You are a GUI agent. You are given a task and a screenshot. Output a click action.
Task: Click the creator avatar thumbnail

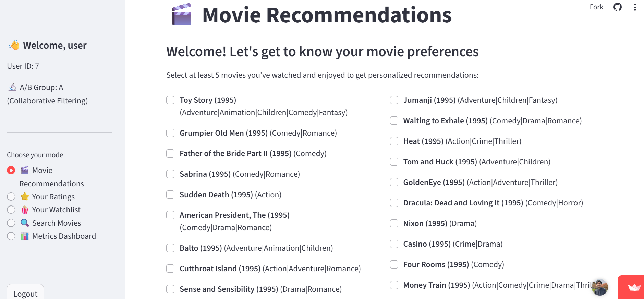(x=599, y=287)
